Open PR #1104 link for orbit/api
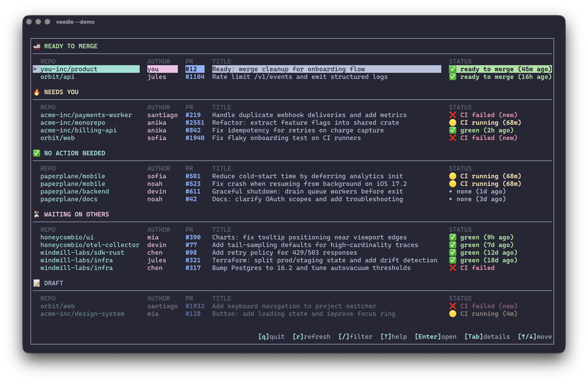Screen dimensions: 588x383 tap(195, 77)
